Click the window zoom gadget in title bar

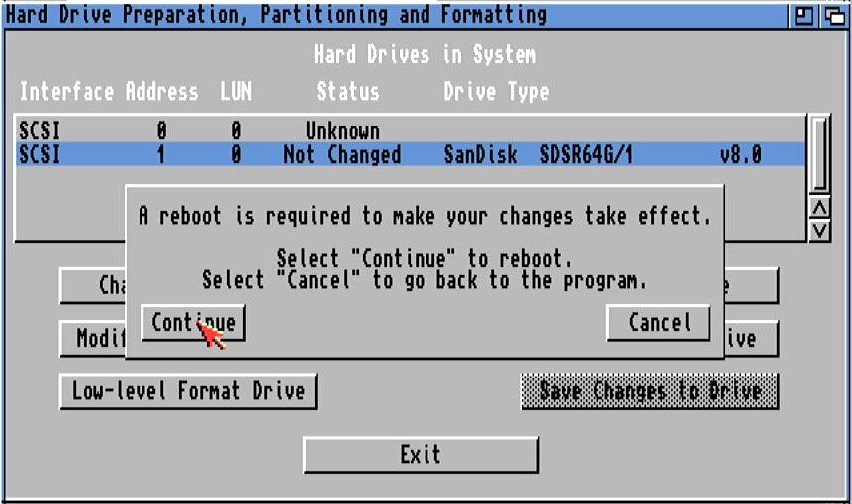[801, 15]
